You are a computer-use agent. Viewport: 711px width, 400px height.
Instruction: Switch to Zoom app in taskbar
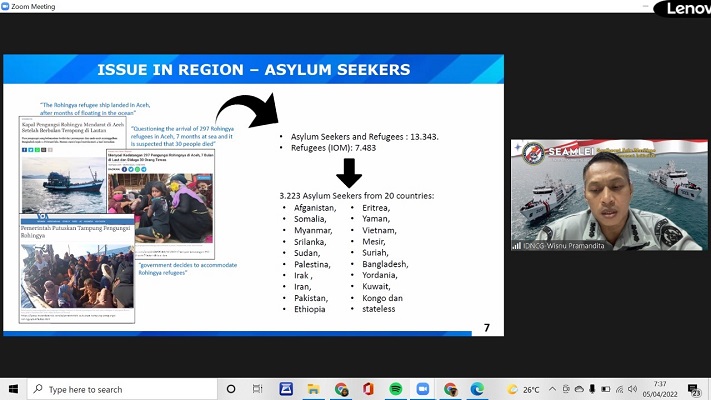pos(422,389)
